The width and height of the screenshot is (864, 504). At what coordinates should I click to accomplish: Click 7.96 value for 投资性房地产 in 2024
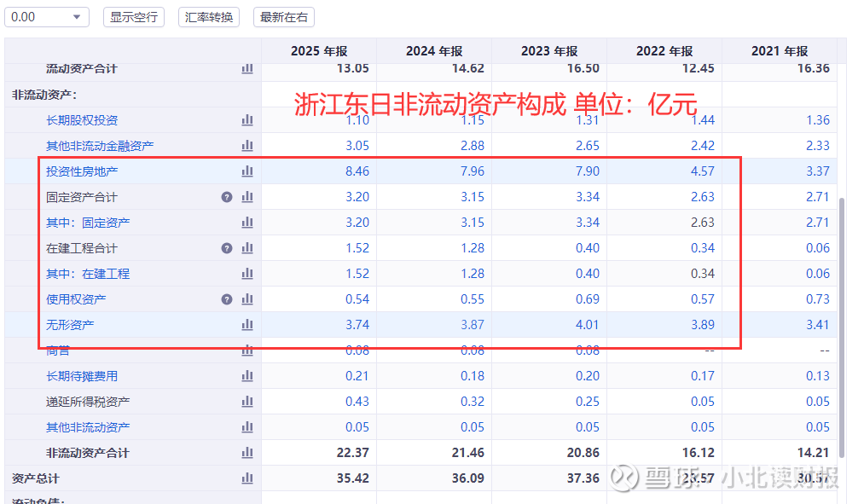pos(473,171)
